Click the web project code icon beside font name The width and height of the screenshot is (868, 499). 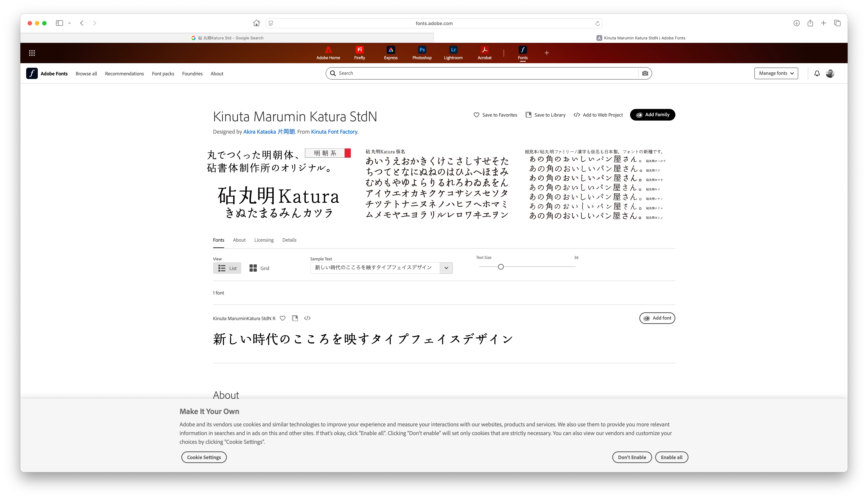307,318
